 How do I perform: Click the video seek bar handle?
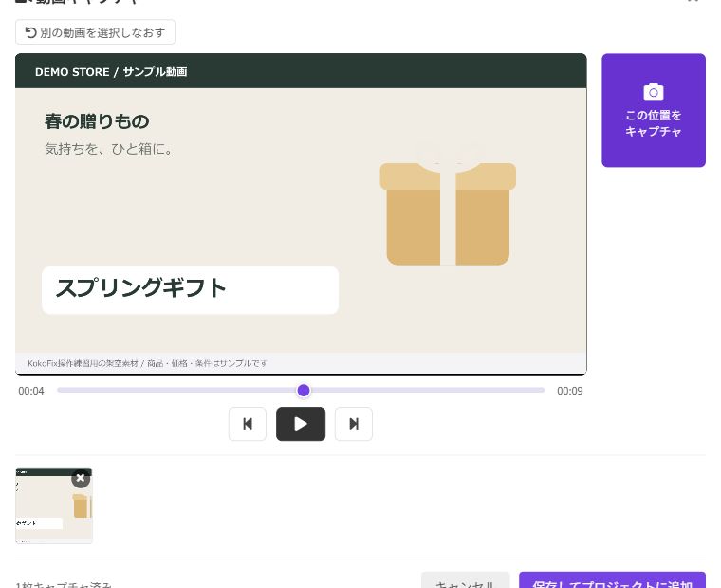pyautogui.click(x=304, y=391)
